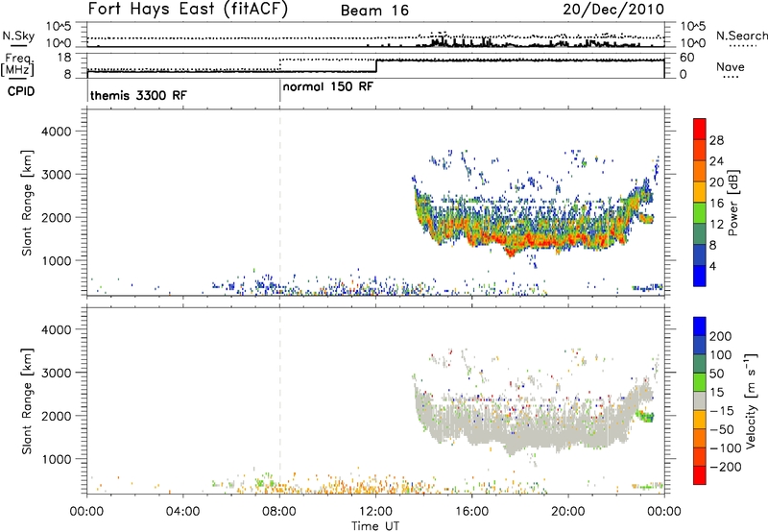
Task: Click the "18" tick of the frequency axis
Action: (64, 58)
